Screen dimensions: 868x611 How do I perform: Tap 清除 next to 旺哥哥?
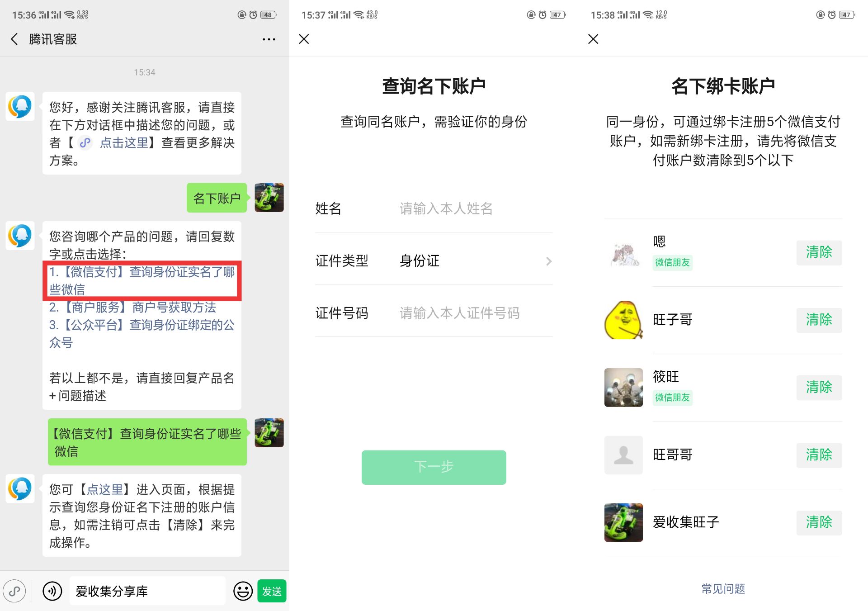819,455
